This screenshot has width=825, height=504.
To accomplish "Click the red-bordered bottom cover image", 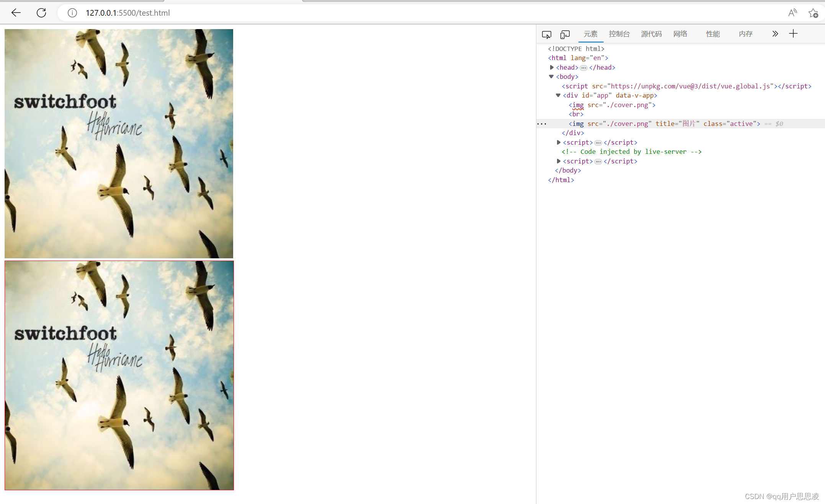I will pos(119,375).
